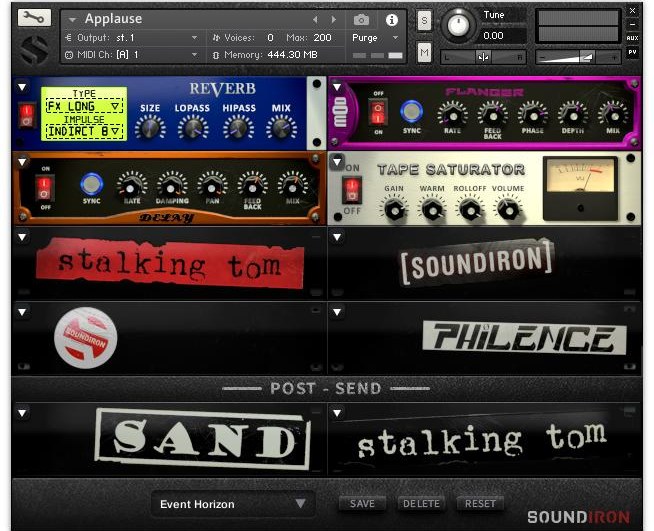654x531 pixels.
Task: Toggle the Tape Saturator power switch
Action: (x=352, y=190)
